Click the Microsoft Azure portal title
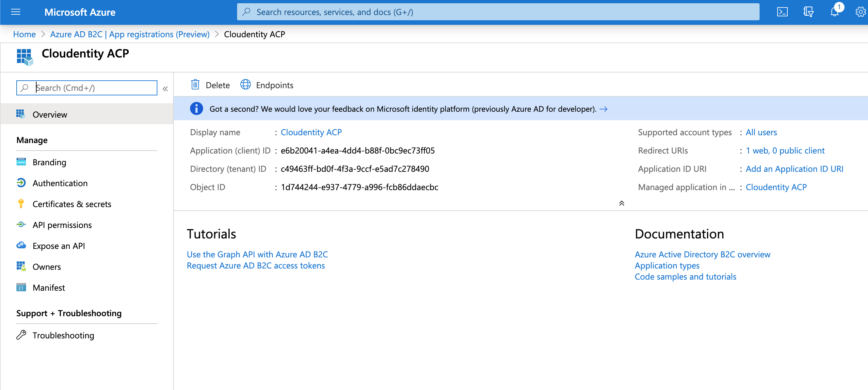Screen dimensions: 868x390 tap(80, 12)
